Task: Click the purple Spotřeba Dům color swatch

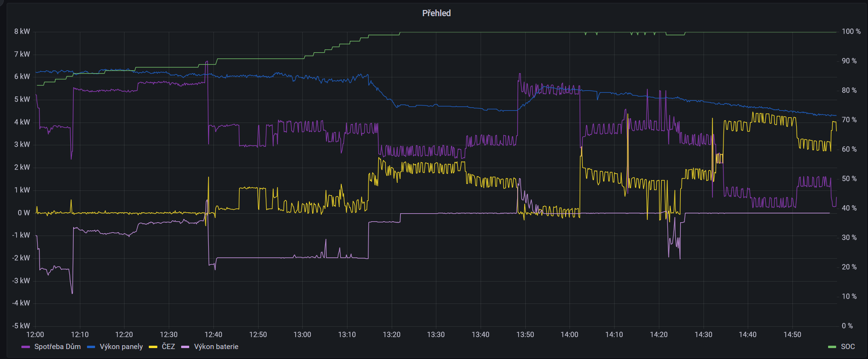Action: click(26, 347)
